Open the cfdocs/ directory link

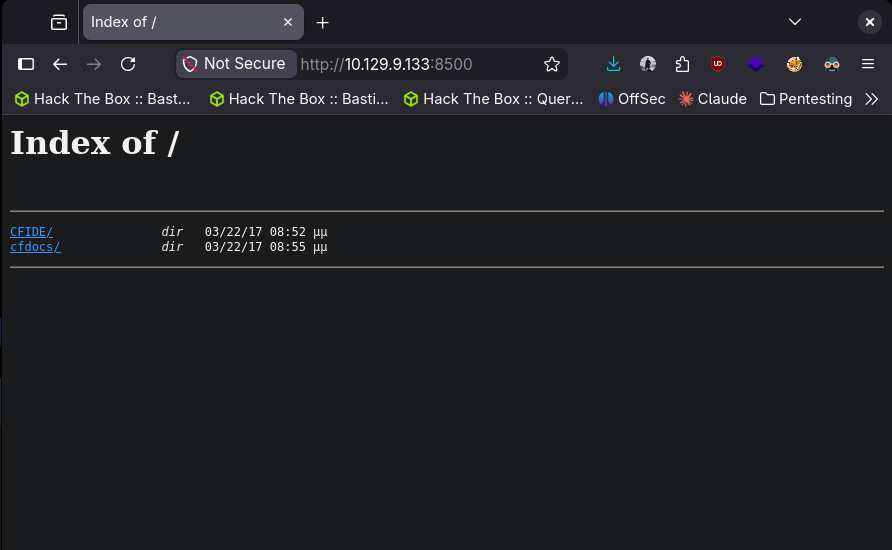[x=35, y=247]
